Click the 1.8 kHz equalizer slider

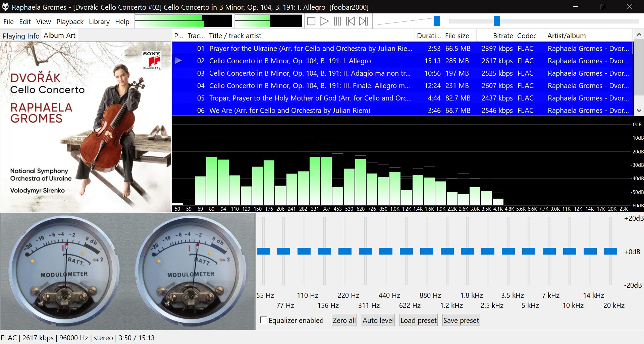point(468,251)
